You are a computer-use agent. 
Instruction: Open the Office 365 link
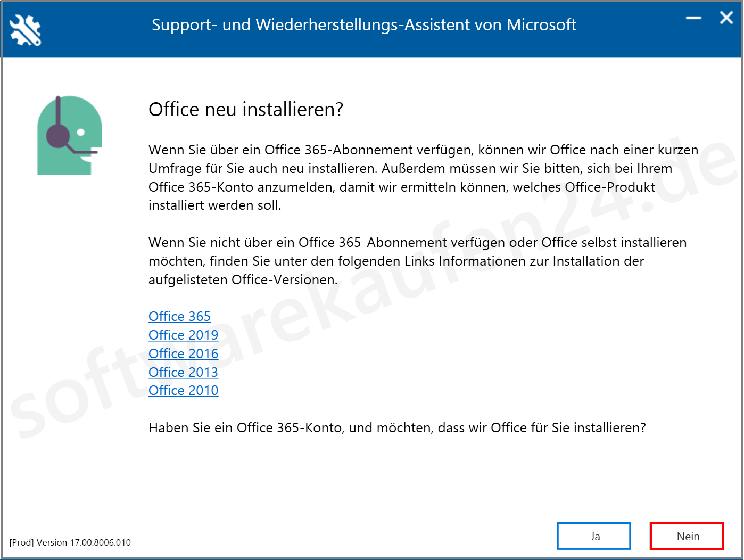click(179, 316)
